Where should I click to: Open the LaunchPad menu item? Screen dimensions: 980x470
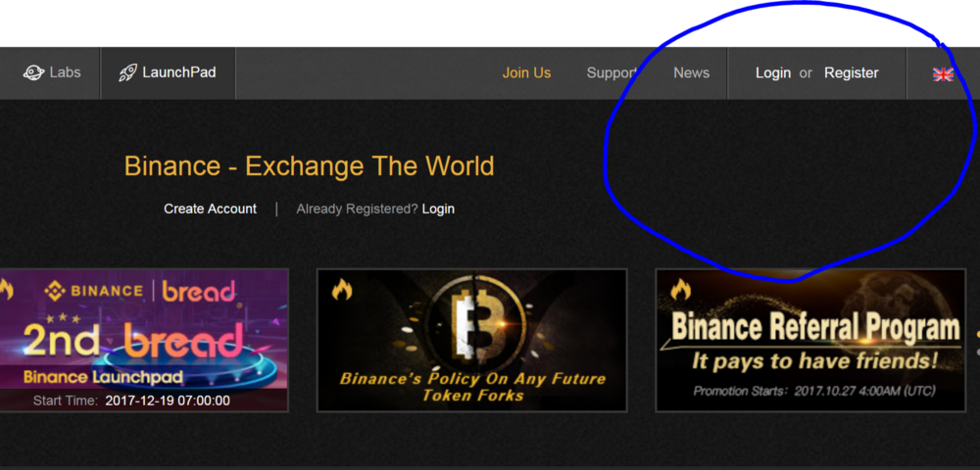(x=167, y=73)
